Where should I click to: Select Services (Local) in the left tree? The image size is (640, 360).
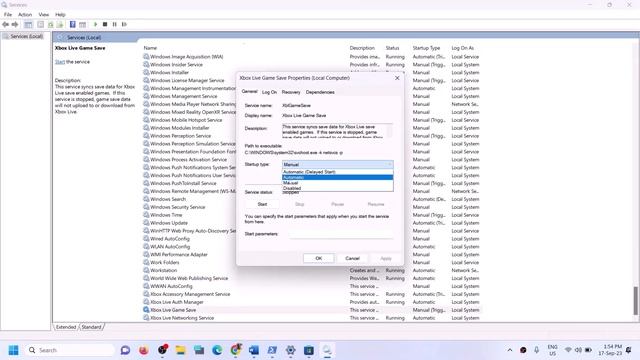[26, 36]
